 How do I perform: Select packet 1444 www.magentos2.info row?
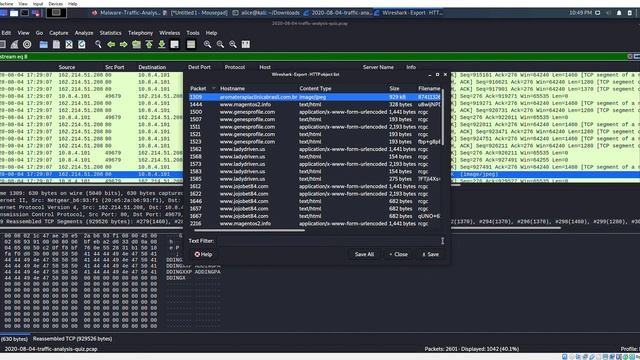[x=315, y=104]
